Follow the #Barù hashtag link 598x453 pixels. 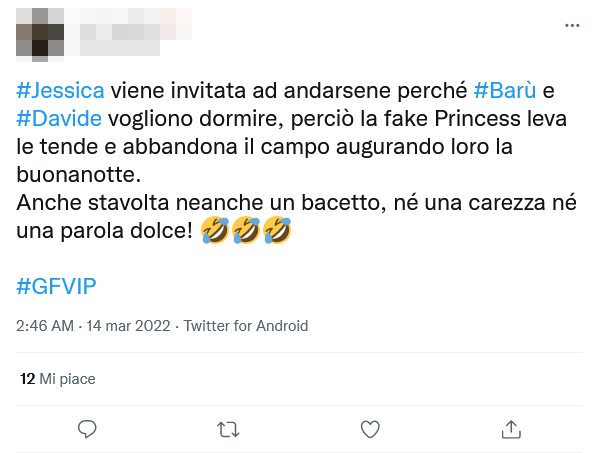pyautogui.click(x=505, y=91)
